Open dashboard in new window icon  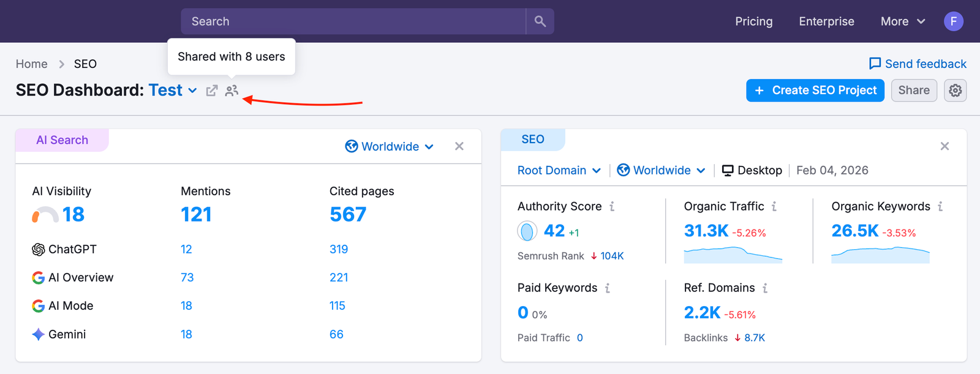pyautogui.click(x=212, y=91)
